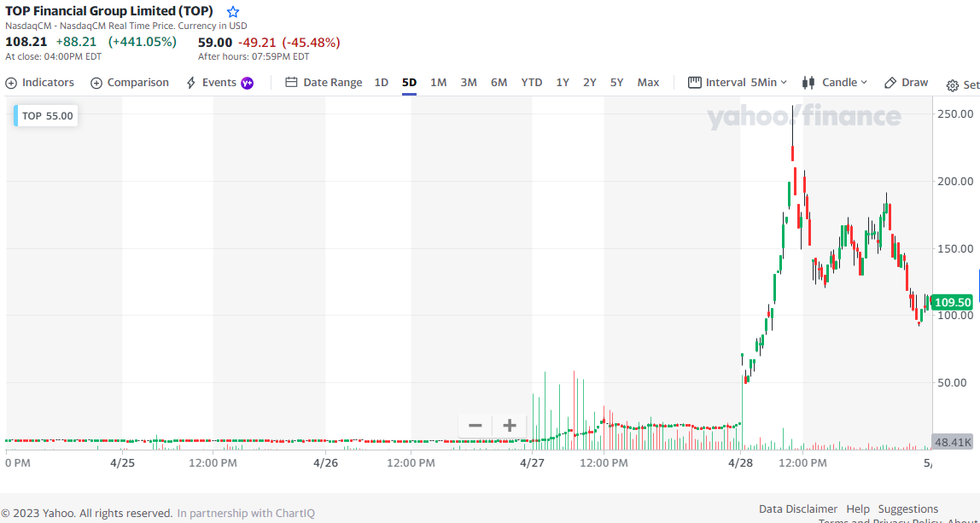This screenshot has width=980, height=523.
Task: Add TOP to watchlist with star icon
Action: click(233, 11)
